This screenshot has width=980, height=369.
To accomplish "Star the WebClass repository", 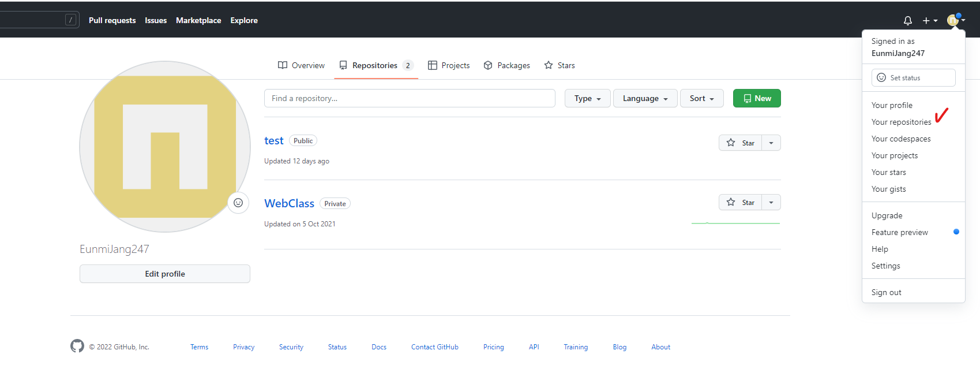I will click(x=741, y=202).
